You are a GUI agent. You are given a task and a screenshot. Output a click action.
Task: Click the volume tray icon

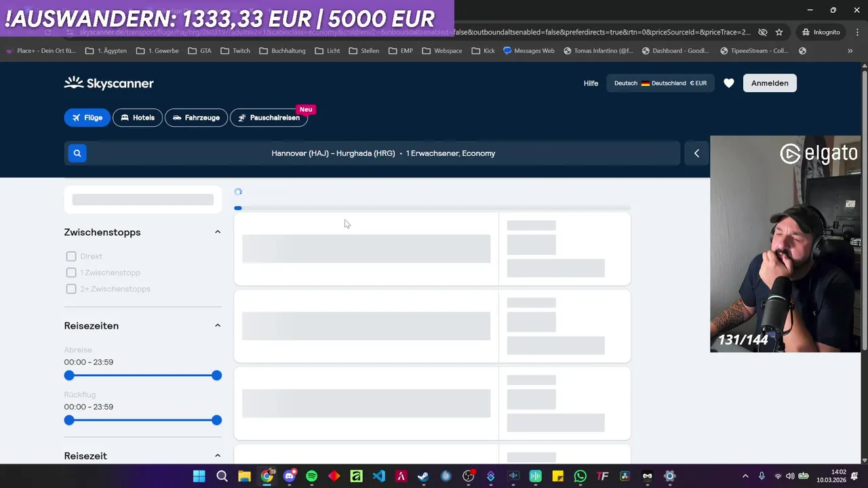click(x=790, y=476)
